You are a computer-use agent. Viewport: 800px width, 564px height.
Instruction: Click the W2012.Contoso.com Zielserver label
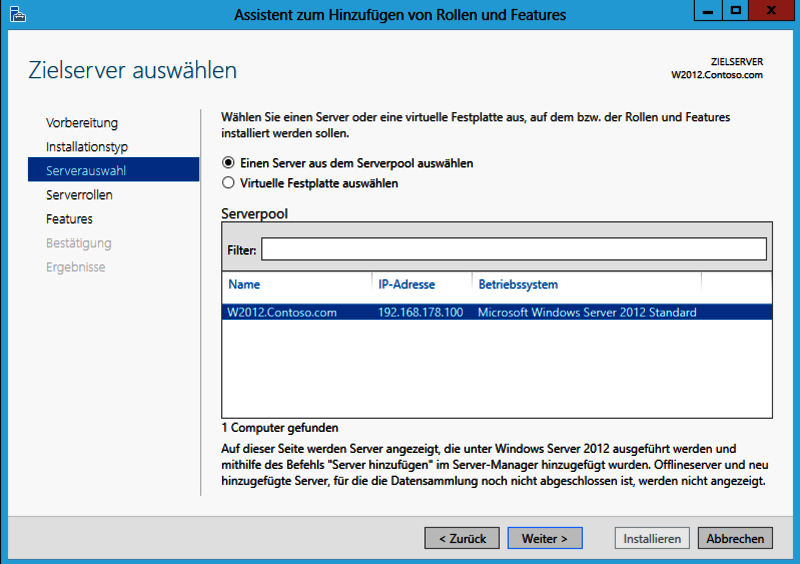[x=717, y=75]
